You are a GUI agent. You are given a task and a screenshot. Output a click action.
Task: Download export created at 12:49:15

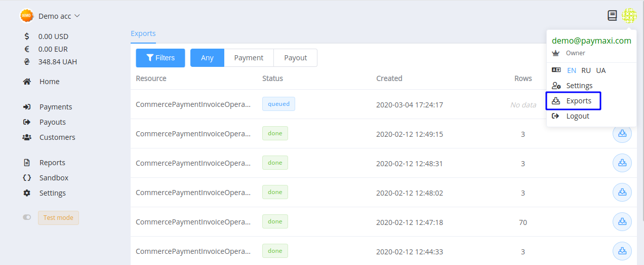tap(622, 134)
